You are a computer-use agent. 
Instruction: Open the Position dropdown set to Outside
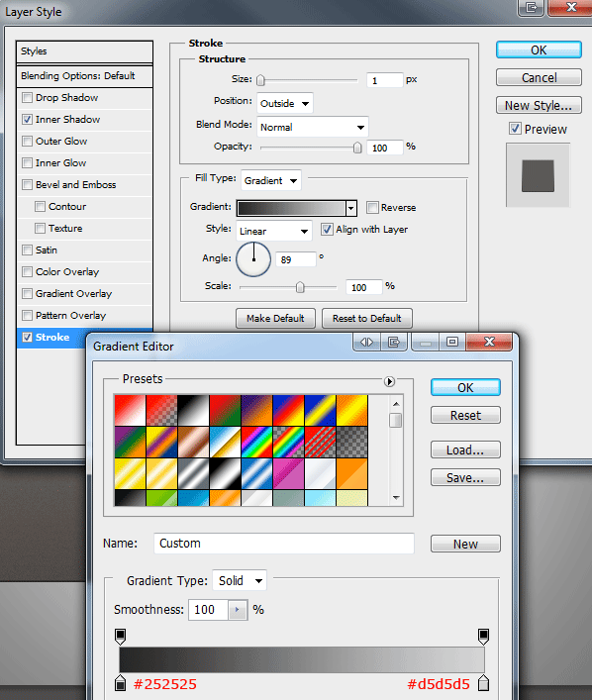point(285,104)
